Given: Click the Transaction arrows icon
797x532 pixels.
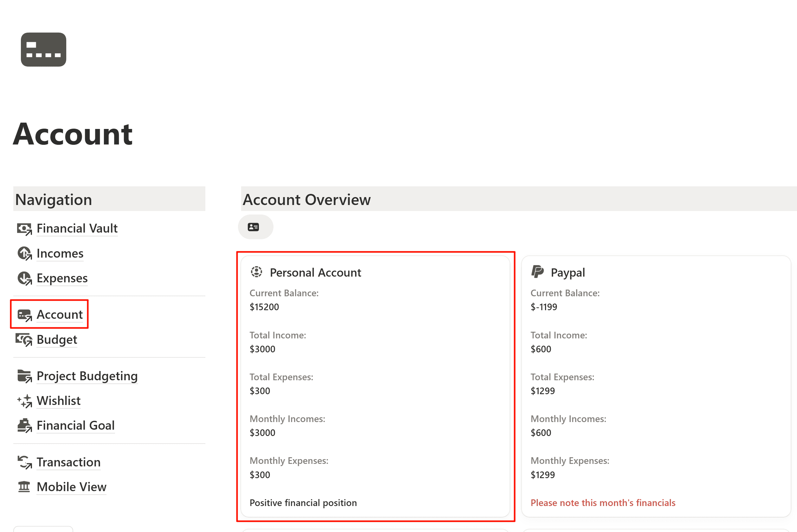Looking at the screenshot, I should 24,462.
